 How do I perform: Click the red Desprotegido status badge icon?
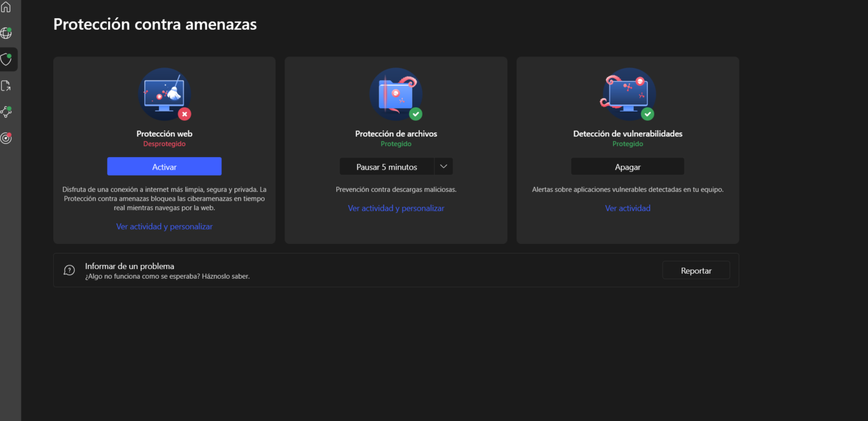click(x=184, y=114)
